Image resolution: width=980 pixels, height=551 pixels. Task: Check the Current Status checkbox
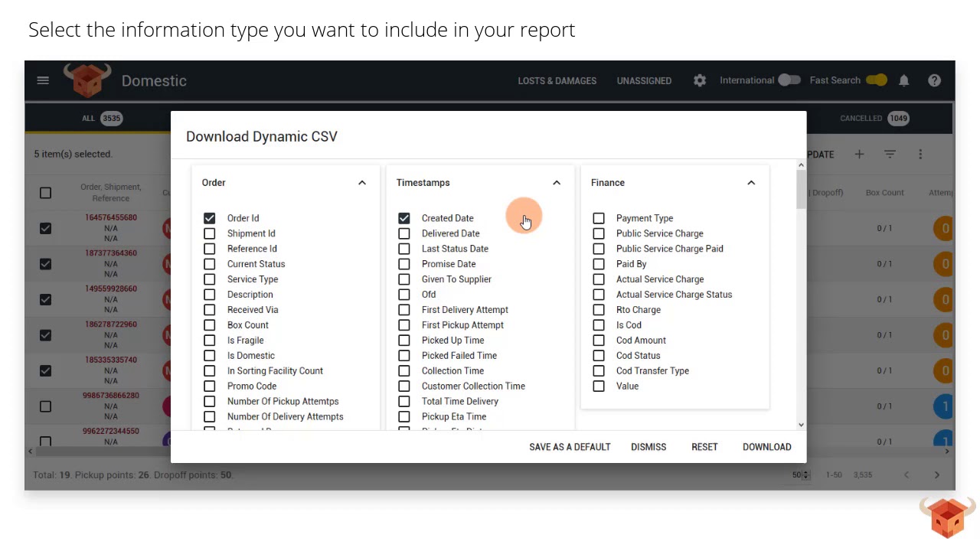pyautogui.click(x=210, y=264)
